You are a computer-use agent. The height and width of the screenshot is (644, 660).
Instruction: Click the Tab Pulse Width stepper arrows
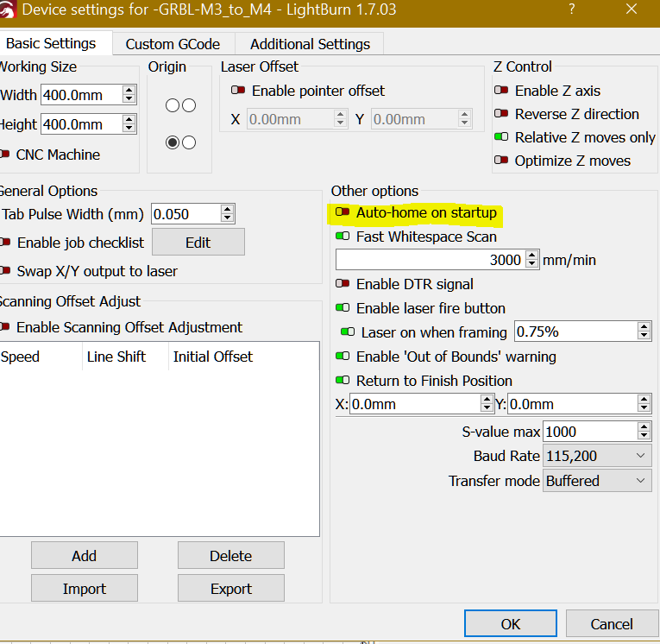coord(227,213)
